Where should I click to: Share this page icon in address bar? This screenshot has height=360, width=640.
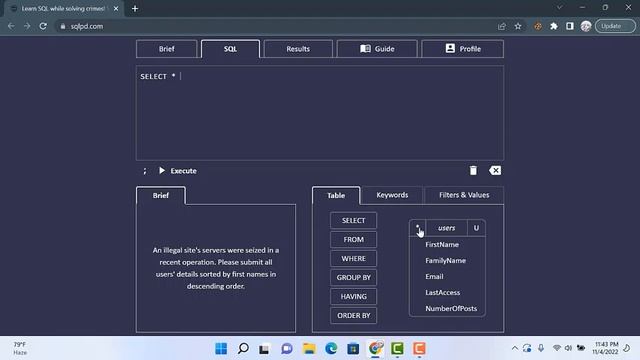(x=502, y=26)
